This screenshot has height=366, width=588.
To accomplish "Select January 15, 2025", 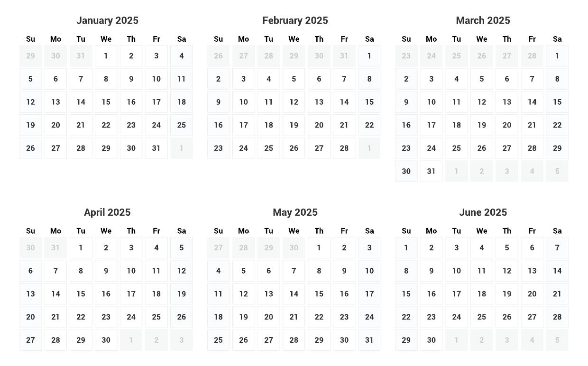I will pos(106,102).
